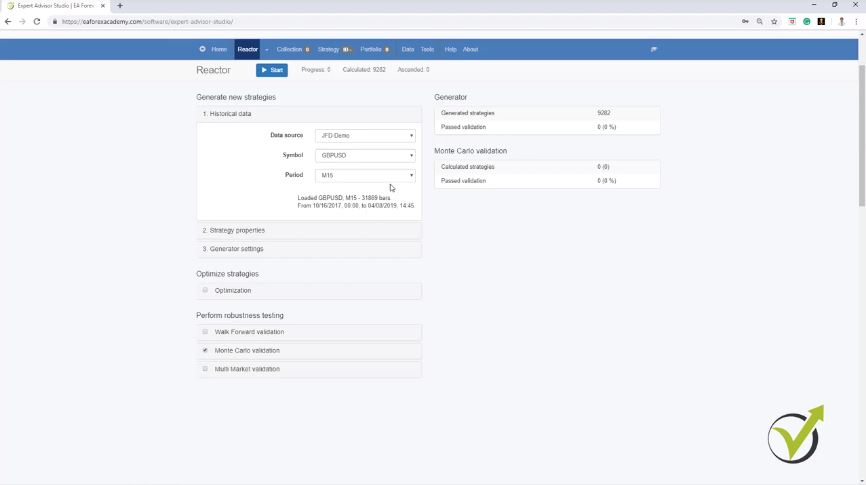Bookmark this page with the star icon
The image size is (866, 485).
click(x=774, y=21)
